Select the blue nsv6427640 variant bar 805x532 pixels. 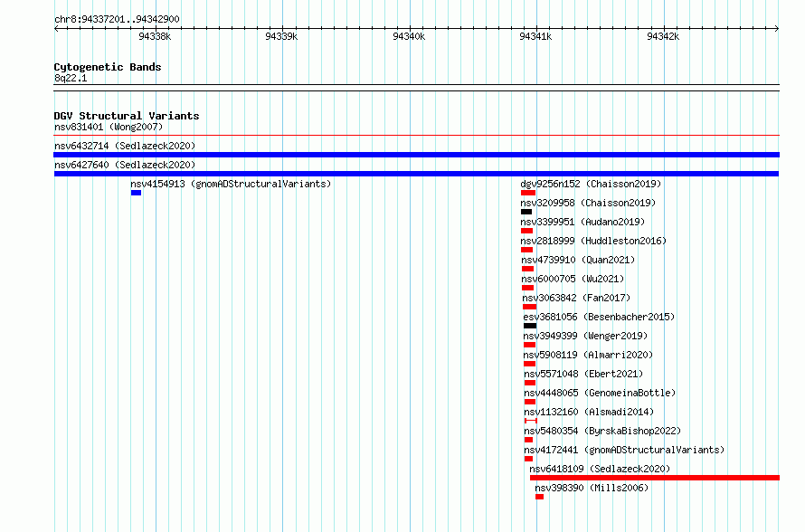416,174
